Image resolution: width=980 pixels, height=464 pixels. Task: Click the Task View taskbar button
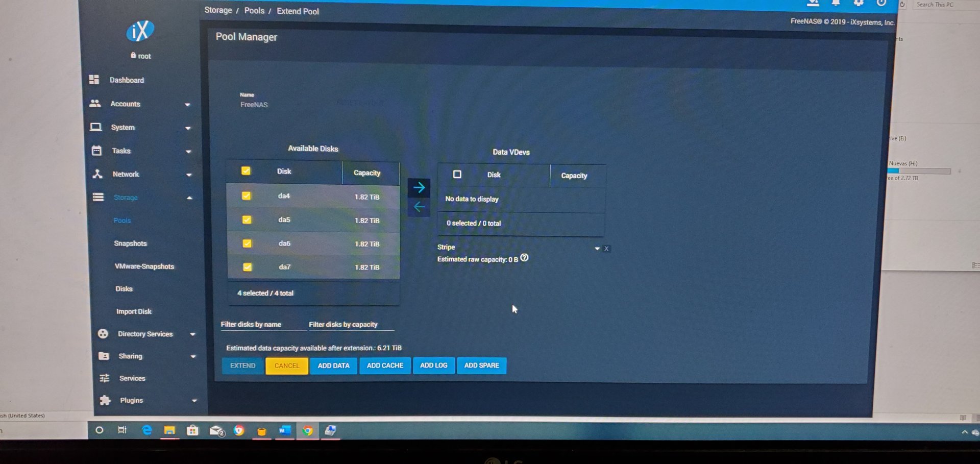(x=122, y=430)
